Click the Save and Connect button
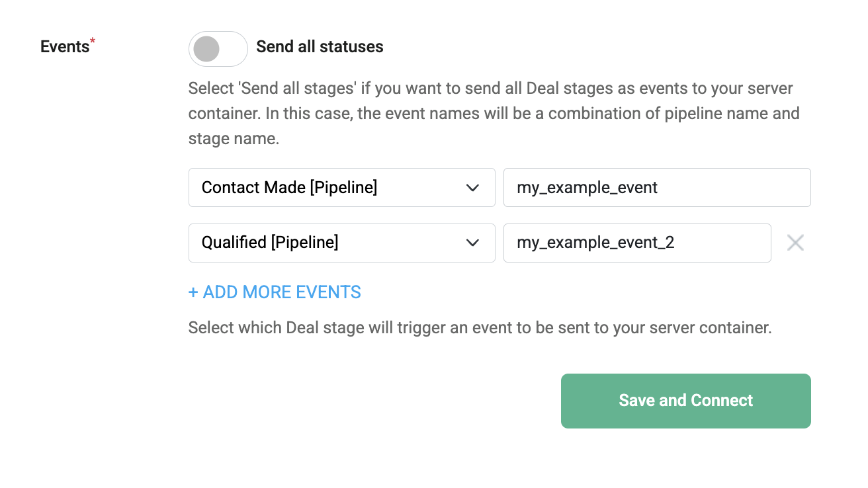 [x=686, y=401]
